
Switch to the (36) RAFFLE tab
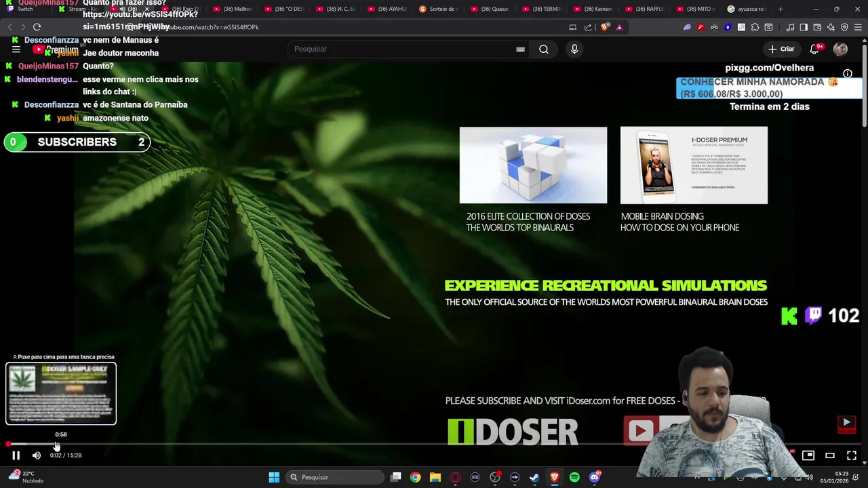646,9
